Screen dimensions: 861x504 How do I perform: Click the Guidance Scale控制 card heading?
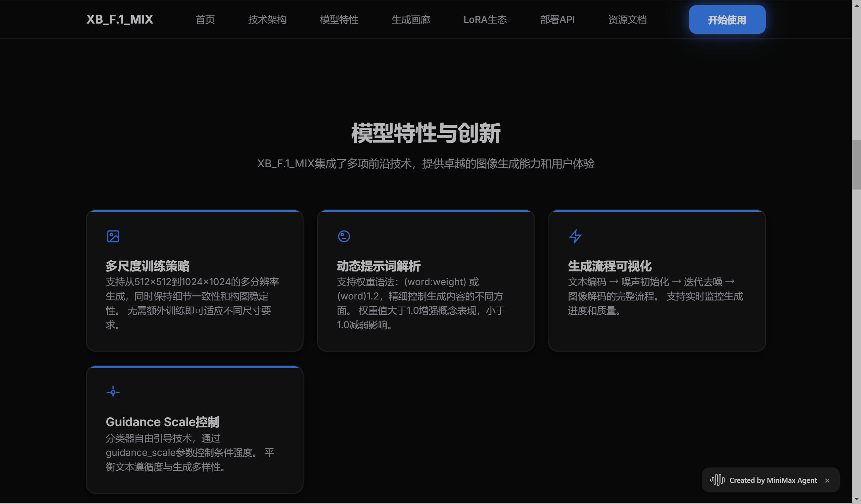click(x=163, y=422)
